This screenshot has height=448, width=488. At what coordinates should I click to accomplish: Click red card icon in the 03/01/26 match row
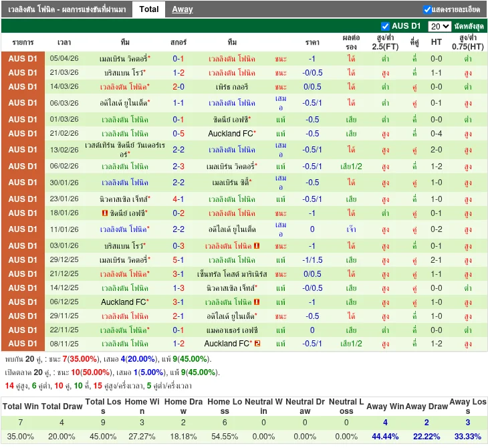pos(257,246)
